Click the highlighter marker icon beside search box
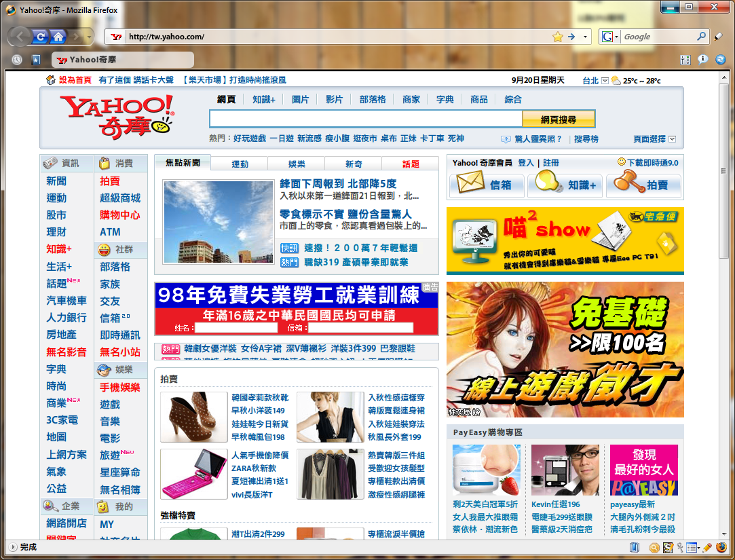 (719, 37)
